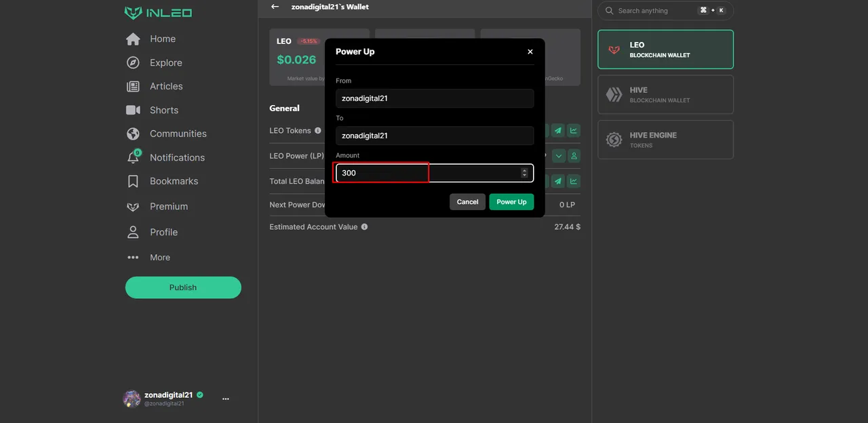
Task: Click the 0 LP next power down value
Action: [567, 205]
